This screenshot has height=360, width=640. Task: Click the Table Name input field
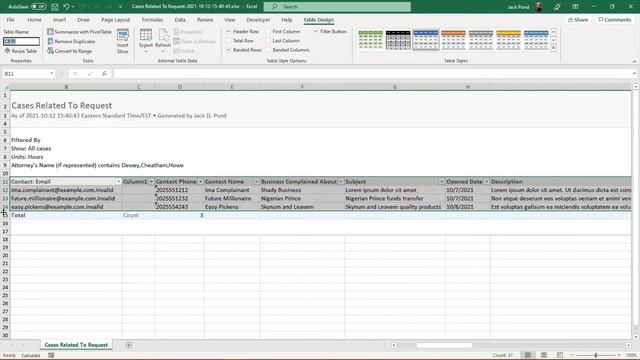pos(21,41)
